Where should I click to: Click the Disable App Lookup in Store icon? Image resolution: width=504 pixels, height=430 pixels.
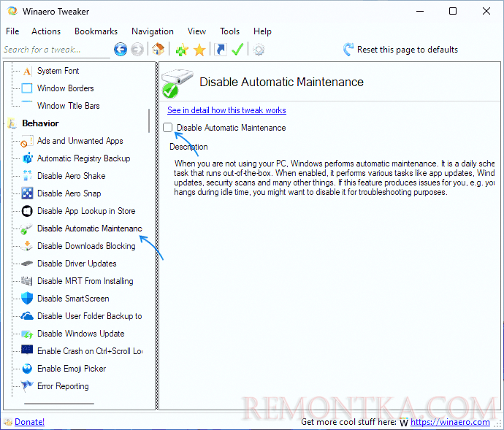click(27, 211)
